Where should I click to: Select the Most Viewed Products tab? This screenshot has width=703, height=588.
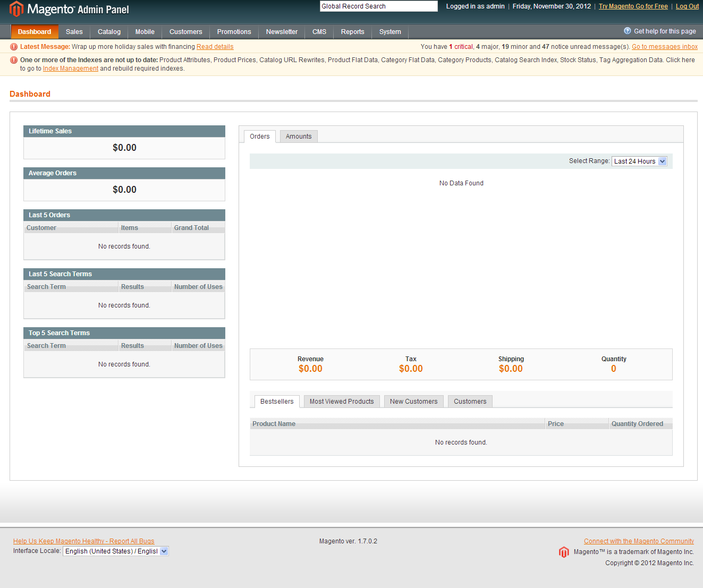pos(342,402)
